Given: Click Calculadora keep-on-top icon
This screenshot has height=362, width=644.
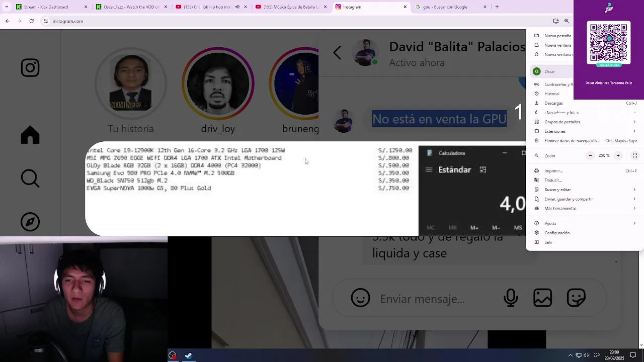Looking at the screenshot, I should coord(483,170).
